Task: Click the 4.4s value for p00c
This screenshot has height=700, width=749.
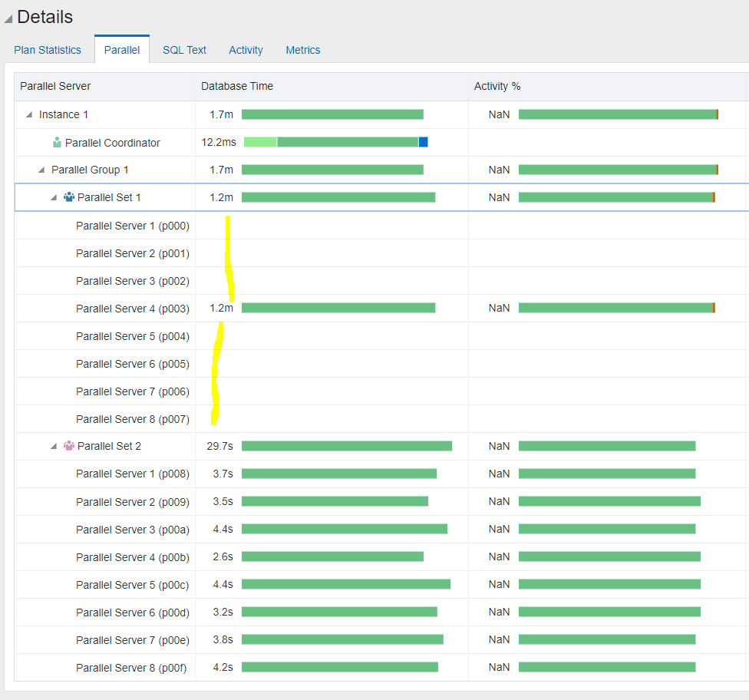Action: coord(223,584)
